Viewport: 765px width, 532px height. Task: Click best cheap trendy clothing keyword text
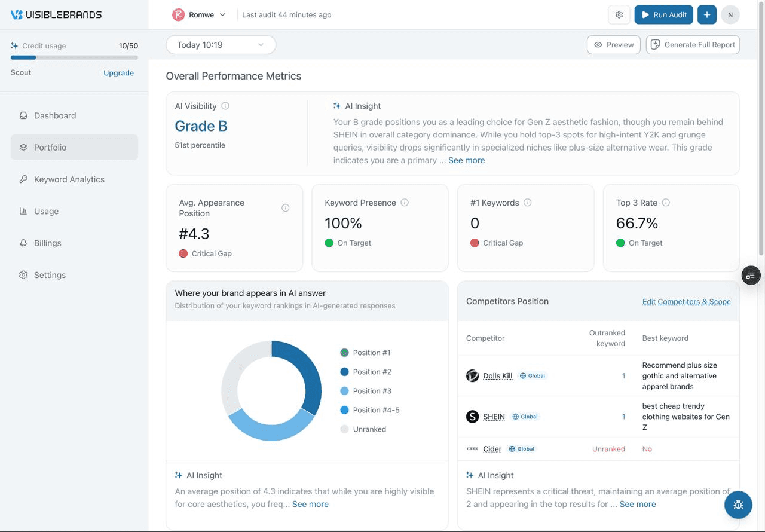coord(686,417)
